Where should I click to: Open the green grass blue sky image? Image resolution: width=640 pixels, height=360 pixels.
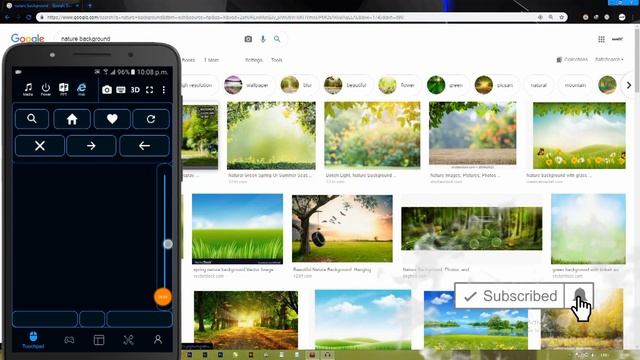(x=237, y=229)
